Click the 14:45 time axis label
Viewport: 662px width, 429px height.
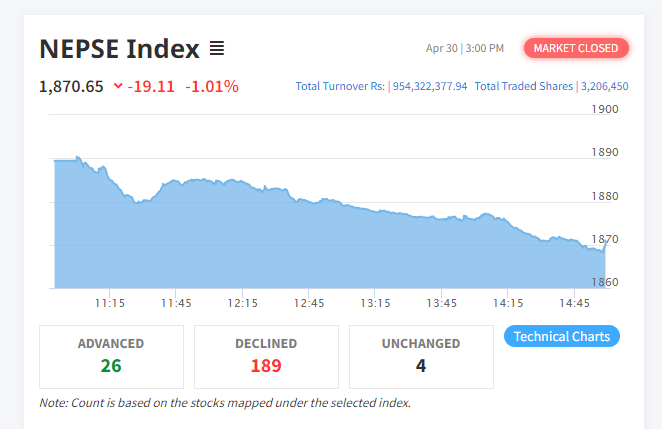tap(574, 302)
